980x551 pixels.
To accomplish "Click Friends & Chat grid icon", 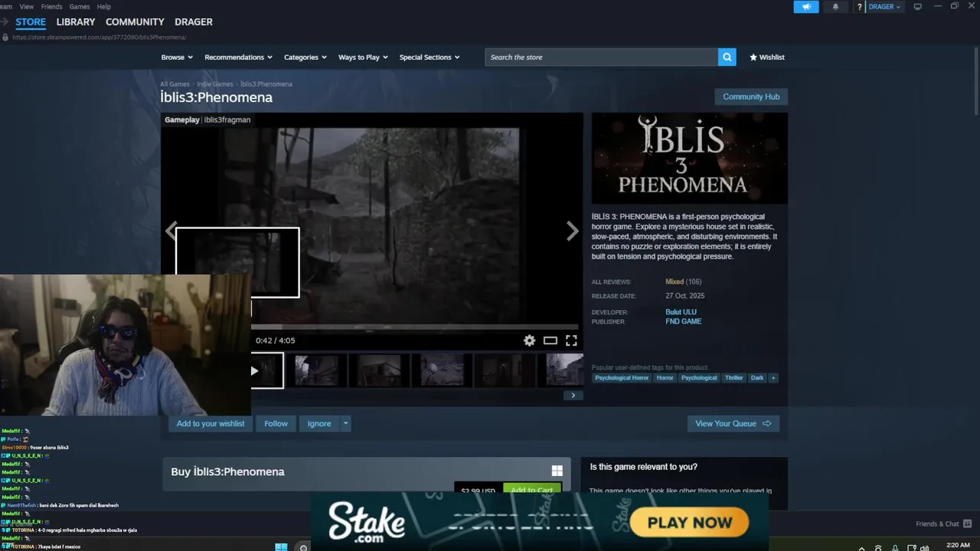I will point(968,524).
